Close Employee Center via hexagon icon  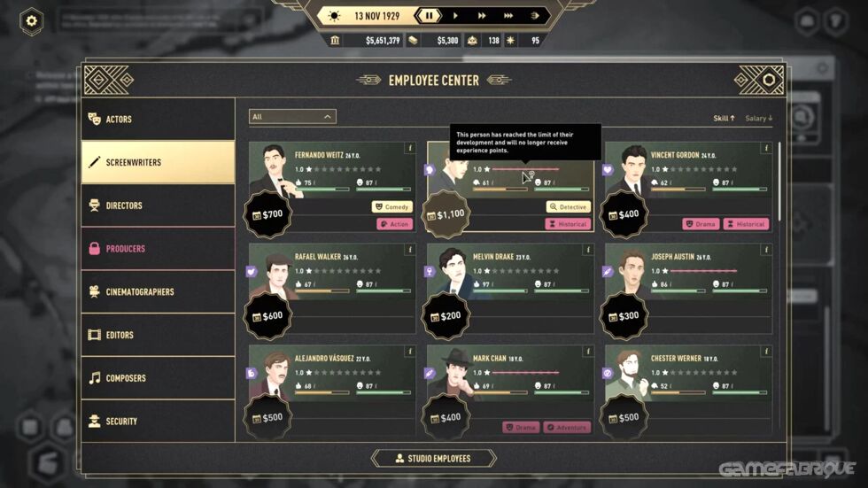[x=769, y=81]
